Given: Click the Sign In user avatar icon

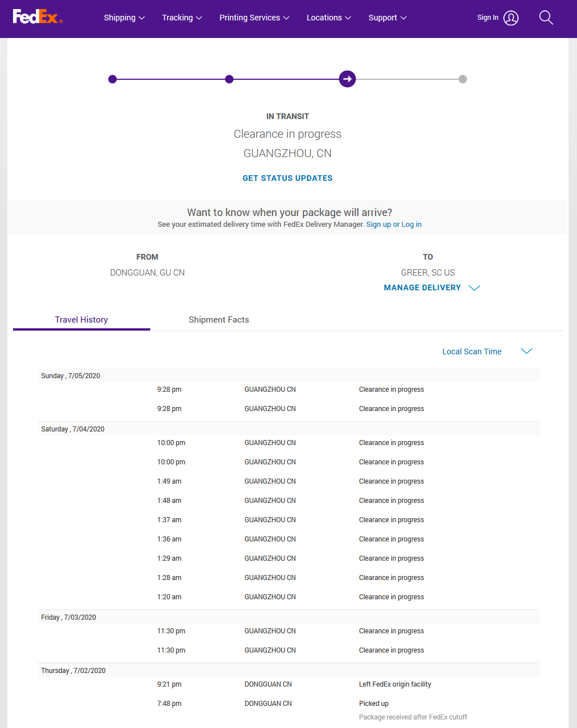Looking at the screenshot, I should [x=511, y=18].
